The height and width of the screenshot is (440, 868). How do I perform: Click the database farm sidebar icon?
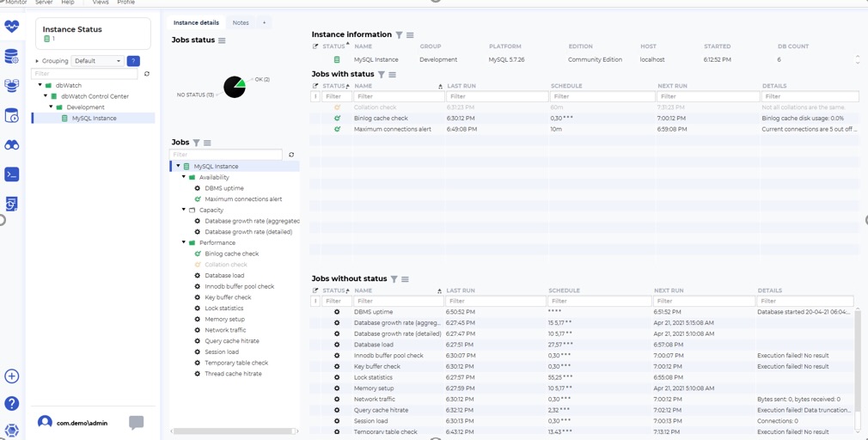click(12, 86)
